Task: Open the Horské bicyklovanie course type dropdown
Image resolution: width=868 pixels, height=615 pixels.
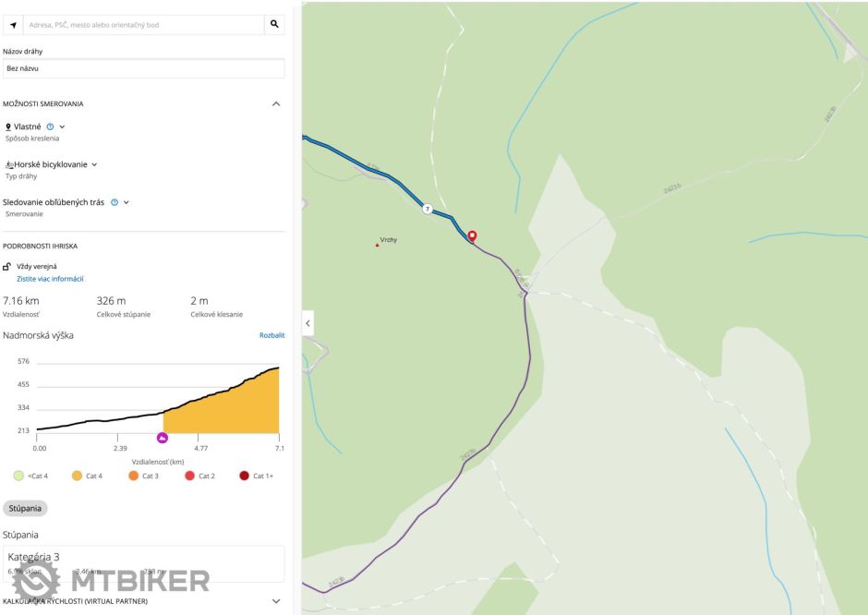Action: (94, 164)
